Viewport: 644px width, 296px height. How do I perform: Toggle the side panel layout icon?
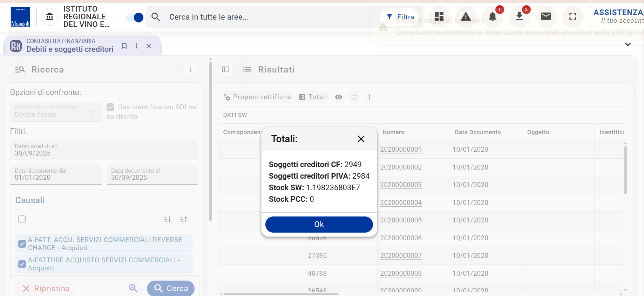pyautogui.click(x=226, y=69)
